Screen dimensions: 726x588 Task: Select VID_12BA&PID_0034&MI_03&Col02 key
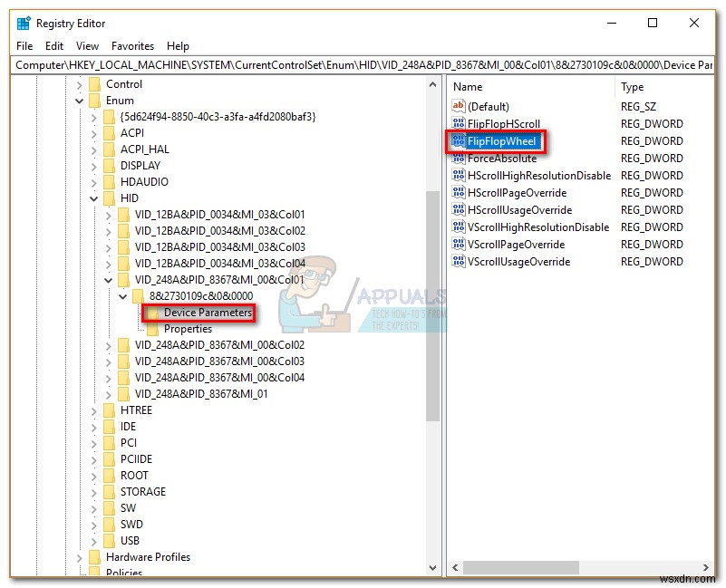click(220, 231)
